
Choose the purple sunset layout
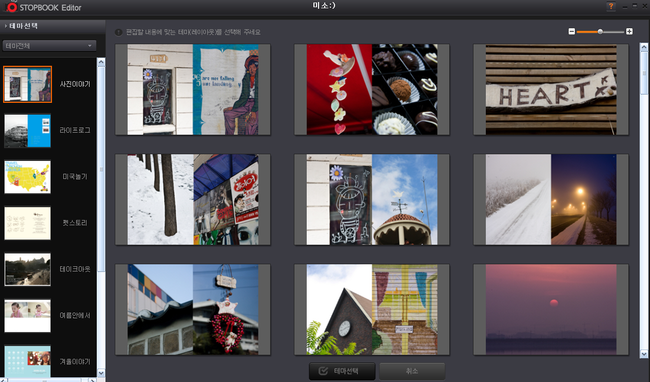point(551,309)
